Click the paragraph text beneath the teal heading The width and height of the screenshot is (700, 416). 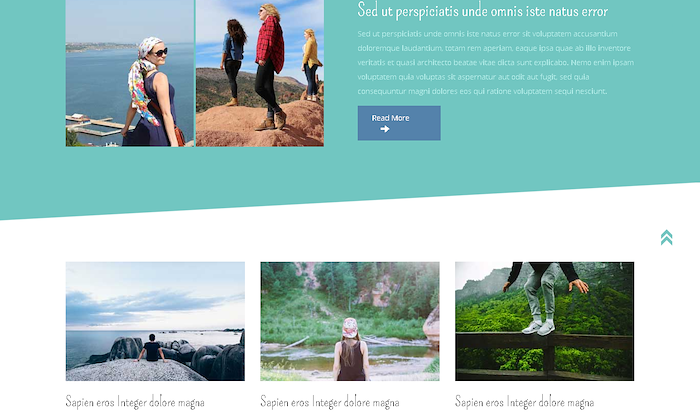(496, 62)
